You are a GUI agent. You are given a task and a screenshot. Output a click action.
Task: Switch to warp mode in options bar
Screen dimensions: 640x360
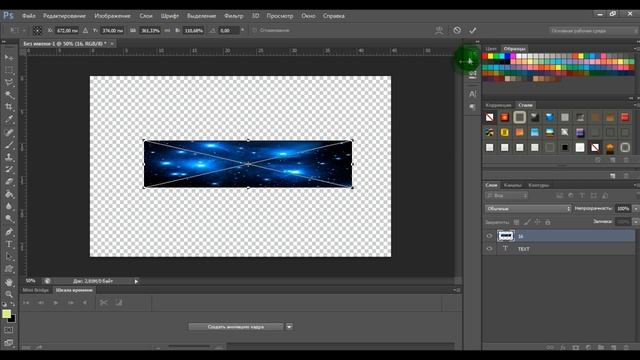tap(439, 31)
